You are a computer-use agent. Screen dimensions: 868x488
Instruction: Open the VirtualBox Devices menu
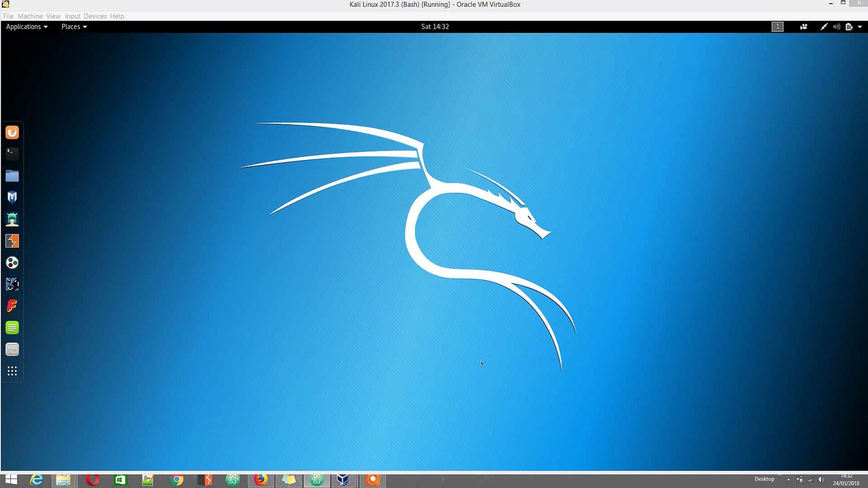(95, 16)
